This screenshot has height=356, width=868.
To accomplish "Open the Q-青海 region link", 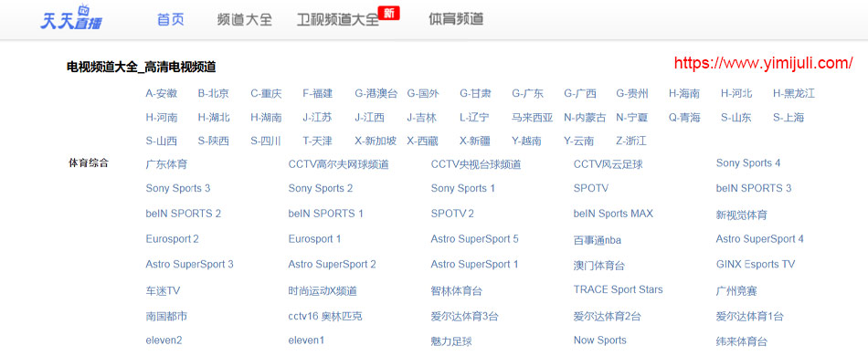I will point(684,117).
